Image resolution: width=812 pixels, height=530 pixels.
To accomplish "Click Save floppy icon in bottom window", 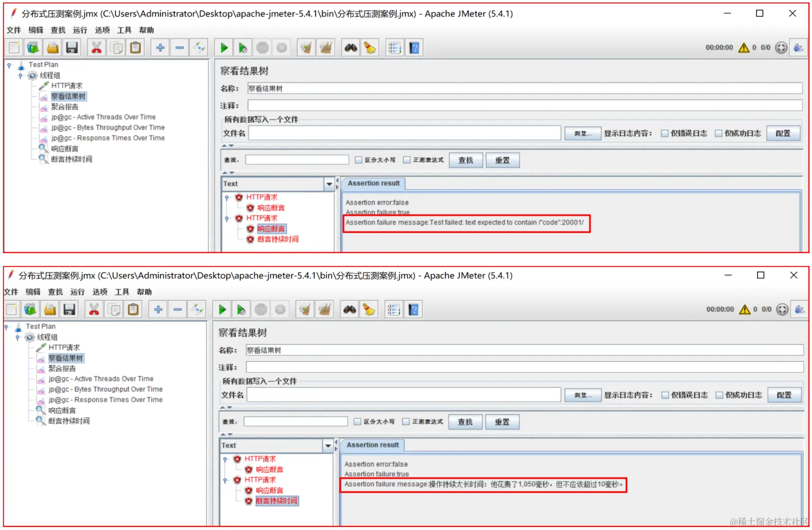I will pyautogui.click(x=70, y=309).
